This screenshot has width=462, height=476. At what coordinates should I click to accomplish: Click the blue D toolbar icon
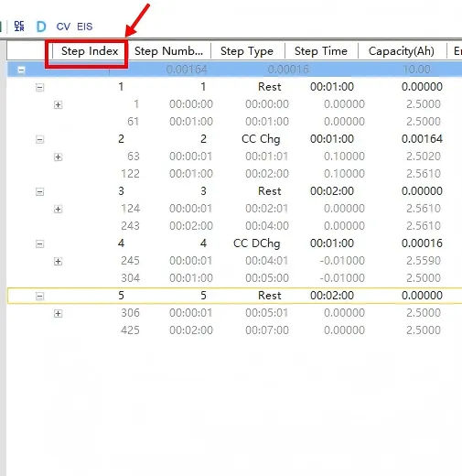(41, 27)
